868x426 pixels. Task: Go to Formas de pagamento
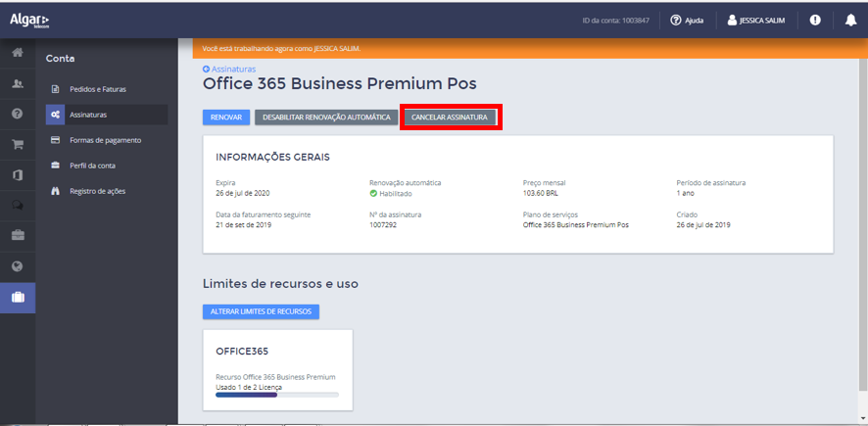pos(105,140)
